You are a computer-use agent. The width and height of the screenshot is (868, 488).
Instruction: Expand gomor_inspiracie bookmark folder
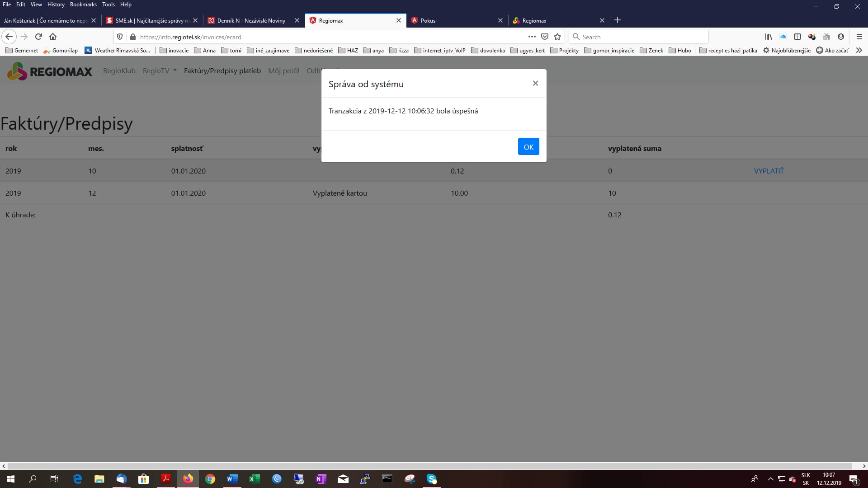609,50
